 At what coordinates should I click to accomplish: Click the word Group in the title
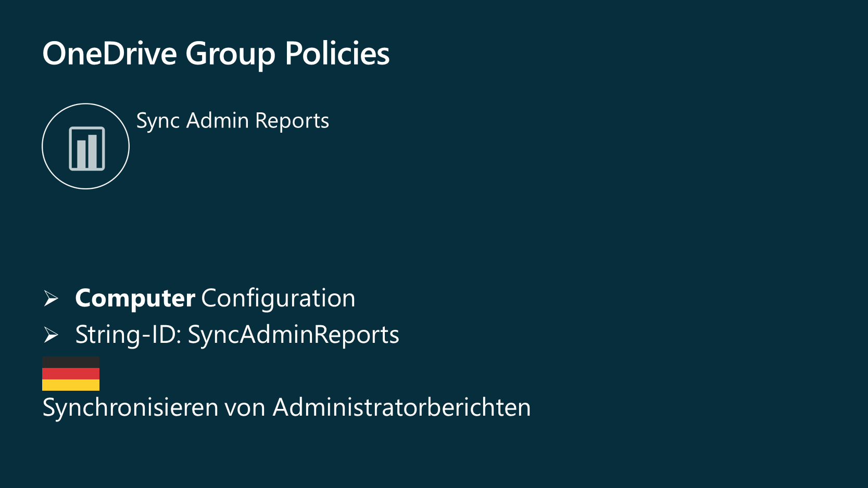[x=230, y=54]
